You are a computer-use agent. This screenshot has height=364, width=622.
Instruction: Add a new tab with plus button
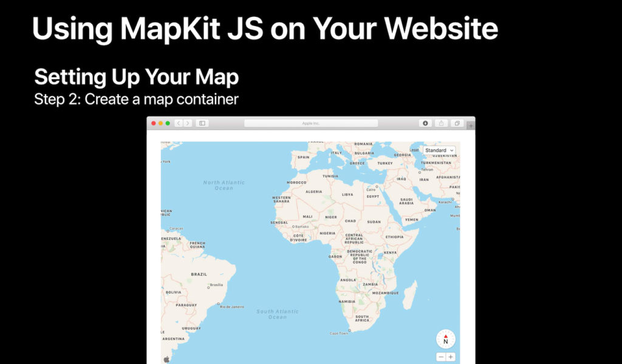click(x=471, y=126)
